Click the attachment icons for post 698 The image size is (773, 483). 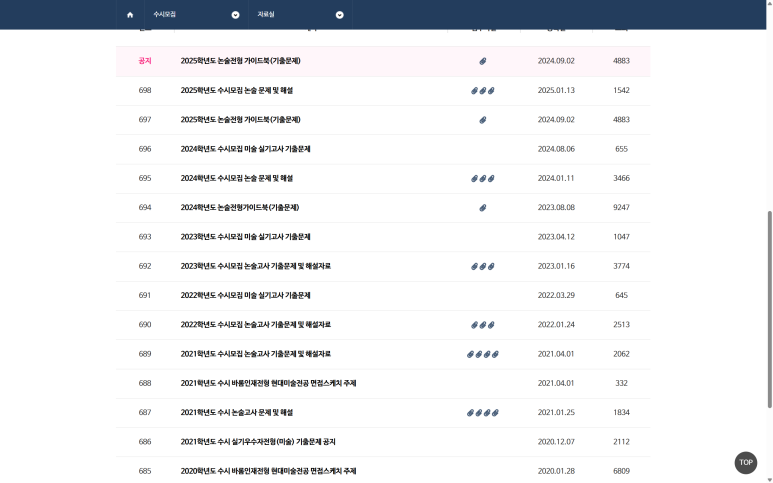(x=483, y=90)
